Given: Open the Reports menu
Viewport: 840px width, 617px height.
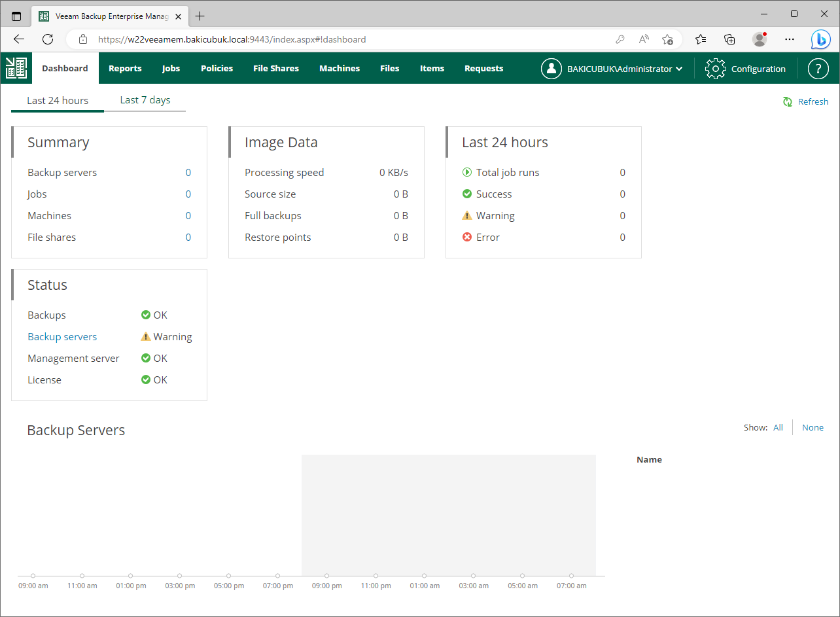Looking at the screenshot, I should (125, 68).
